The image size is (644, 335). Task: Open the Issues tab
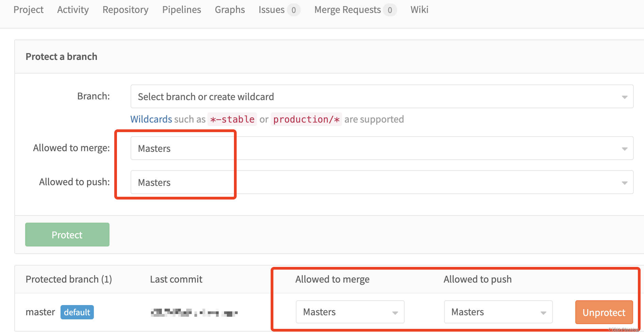click(x=279, y=10)
